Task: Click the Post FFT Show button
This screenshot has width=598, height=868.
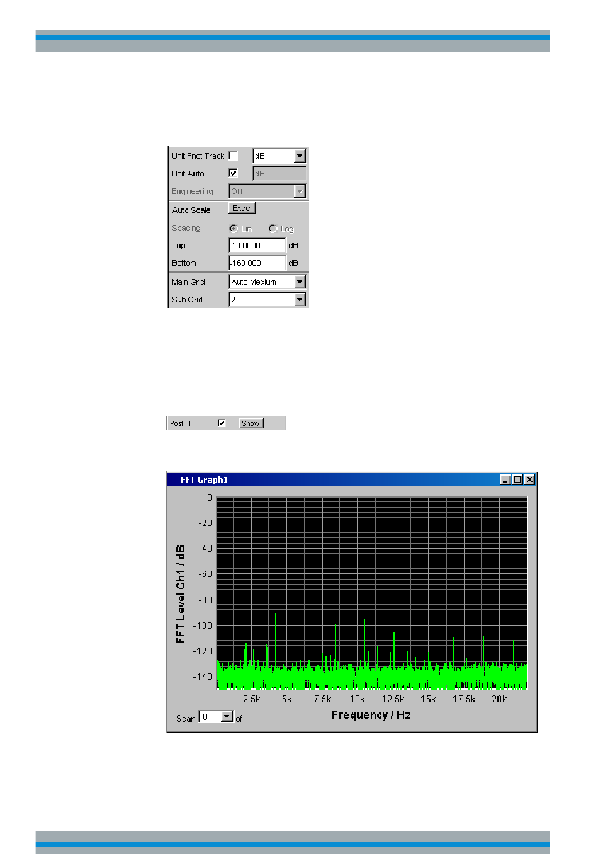Action: point(251,423)
